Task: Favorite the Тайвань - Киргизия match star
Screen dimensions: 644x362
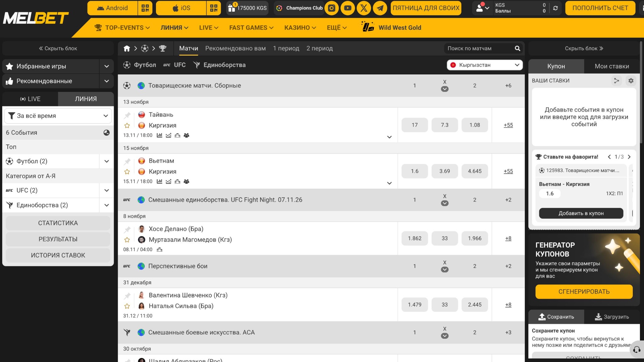Action: [x=127, y=125]
